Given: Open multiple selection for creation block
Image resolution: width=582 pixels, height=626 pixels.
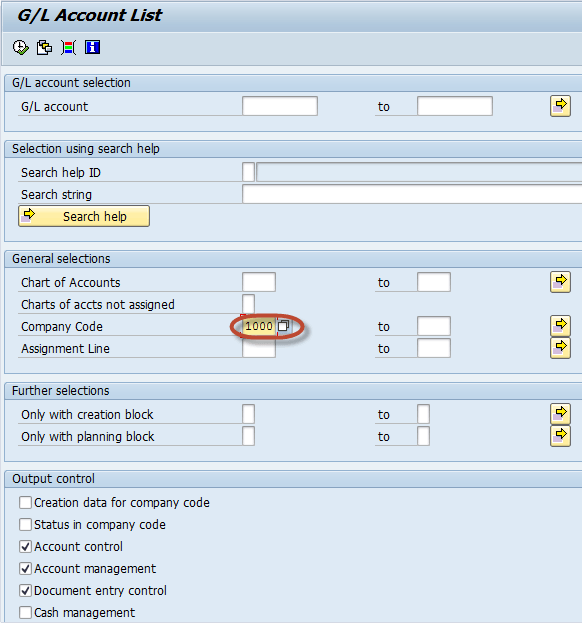Looking at the screenshot, I should 560,414.
